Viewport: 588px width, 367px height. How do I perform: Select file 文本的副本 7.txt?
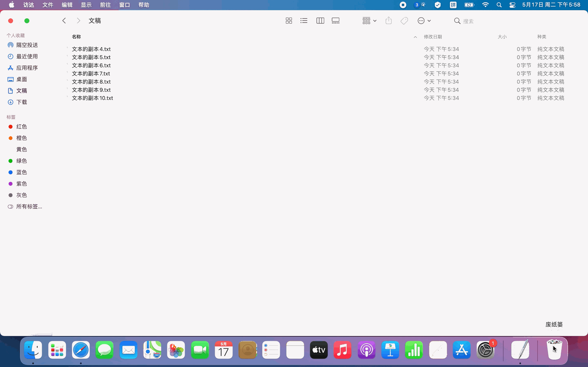pos(91,74)
